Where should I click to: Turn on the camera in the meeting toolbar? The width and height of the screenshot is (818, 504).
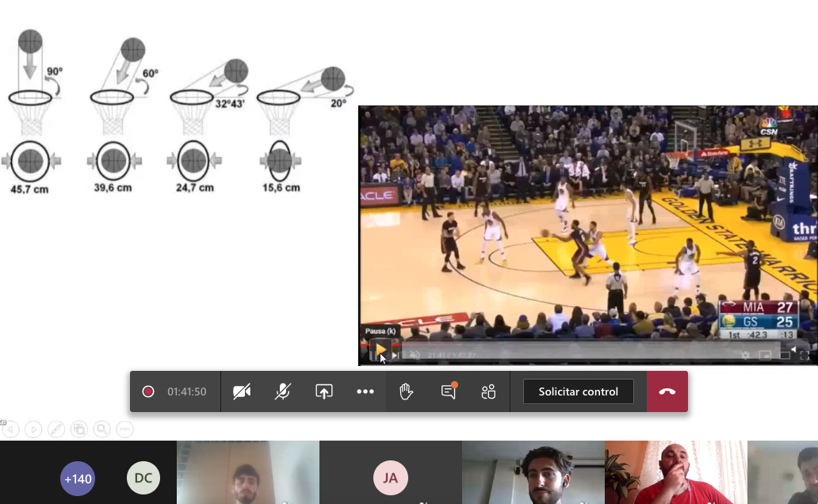(242, 391)
